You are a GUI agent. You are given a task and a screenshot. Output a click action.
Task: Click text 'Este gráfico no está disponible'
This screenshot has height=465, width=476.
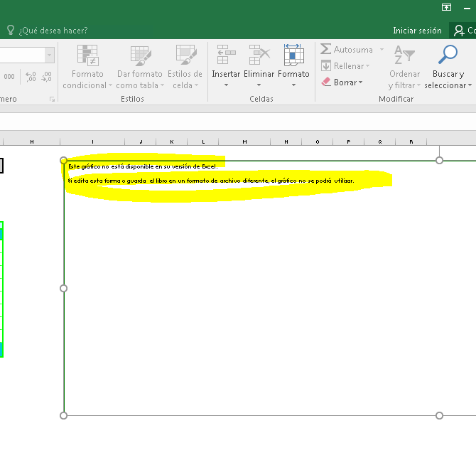111,166
